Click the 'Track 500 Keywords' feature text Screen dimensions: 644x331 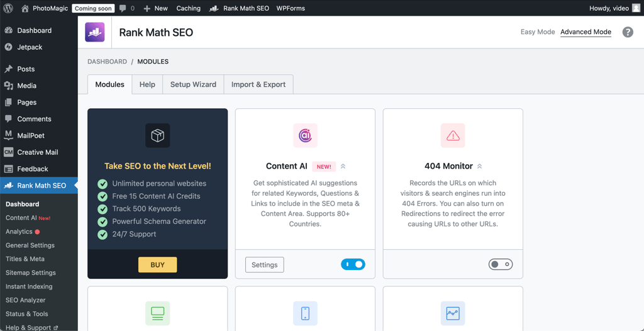point(147,208)
